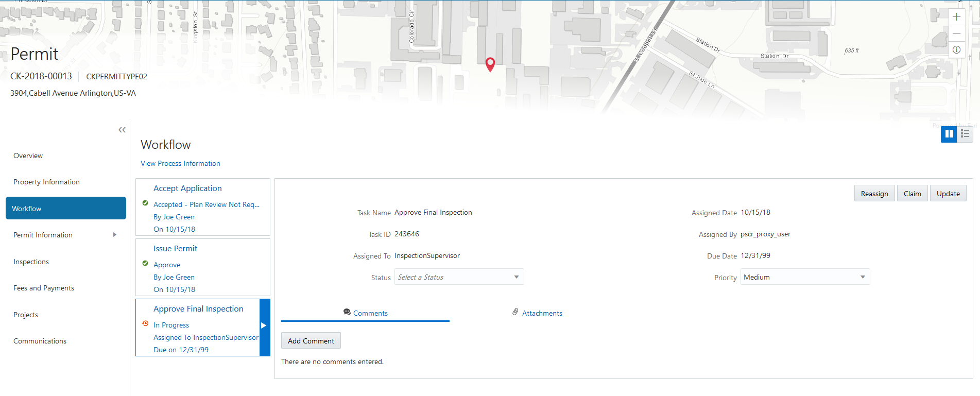Click Assigned By value pscr_proxy_user
The width and height of the screenshot is (980, 396).
tap(765, 234)
